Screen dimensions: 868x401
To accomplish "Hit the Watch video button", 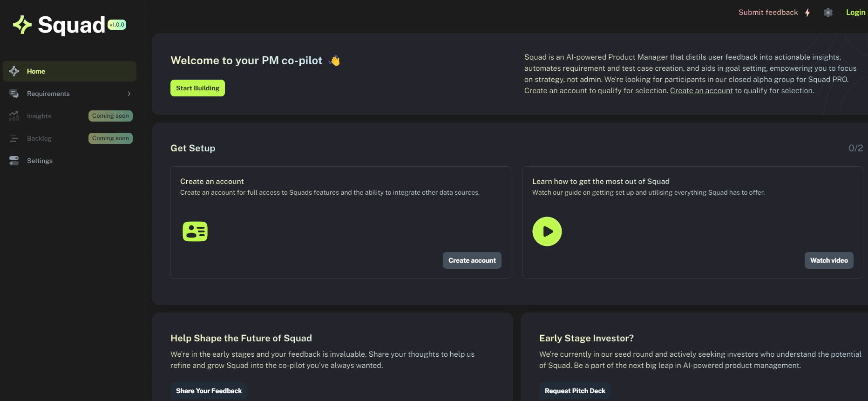I will pos(828,260).
